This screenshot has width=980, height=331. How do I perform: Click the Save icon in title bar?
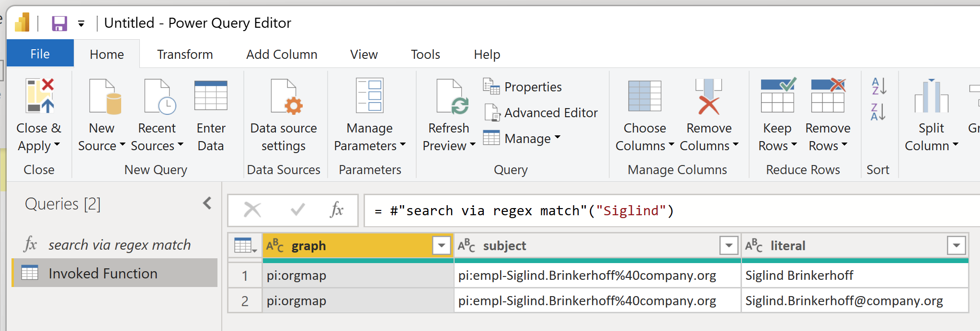[x=59, y=23]
